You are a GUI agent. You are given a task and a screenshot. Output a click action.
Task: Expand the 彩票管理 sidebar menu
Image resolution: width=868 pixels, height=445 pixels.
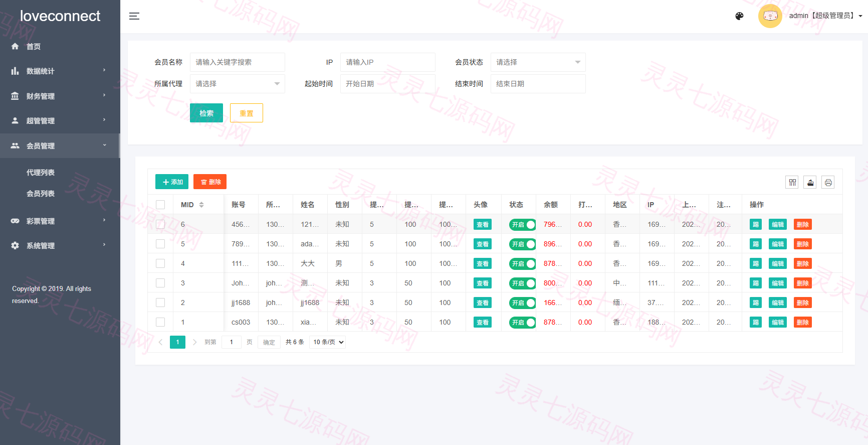coord(60,221)
